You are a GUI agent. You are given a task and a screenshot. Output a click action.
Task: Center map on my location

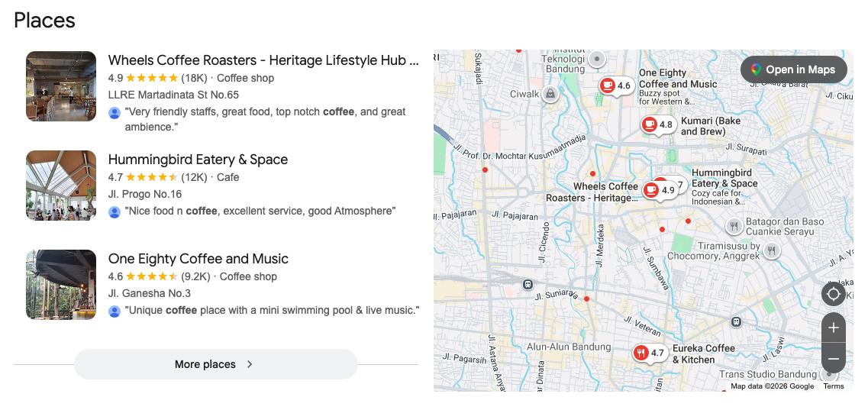(x=834, y=294)
